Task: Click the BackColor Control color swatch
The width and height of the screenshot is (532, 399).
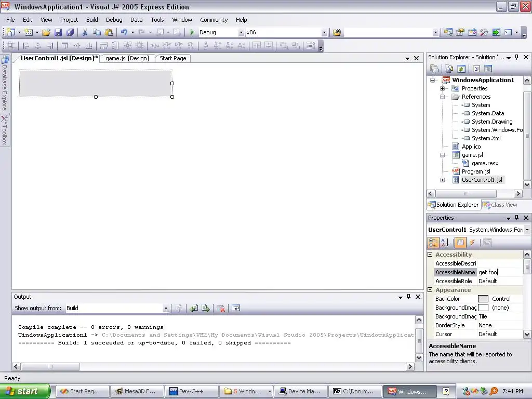Action: (483, 299)
